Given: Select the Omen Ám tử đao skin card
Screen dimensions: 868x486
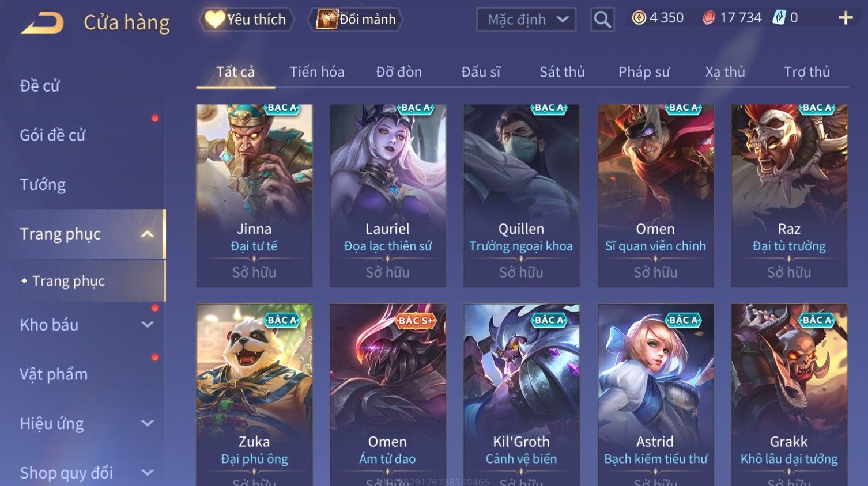Looking at the screenshot, I should [x=388, y=395].
